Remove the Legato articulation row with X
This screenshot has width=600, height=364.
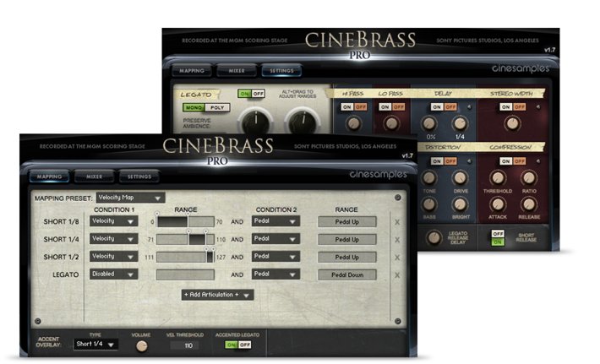click(397, 275)
